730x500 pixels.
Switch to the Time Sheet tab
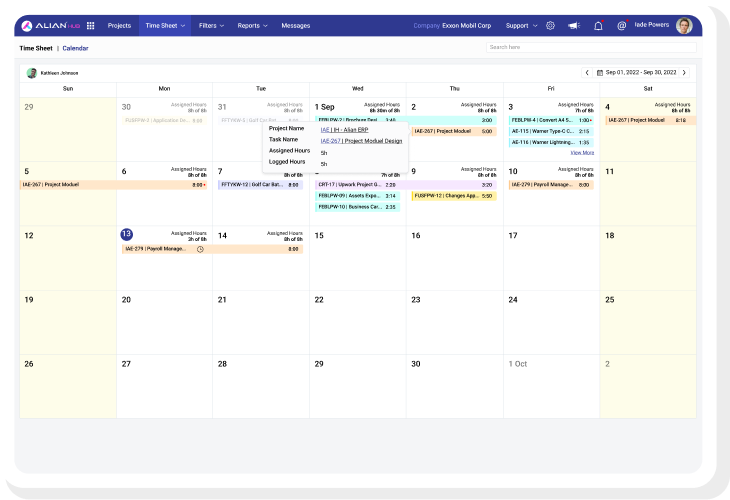click(36, 48)
